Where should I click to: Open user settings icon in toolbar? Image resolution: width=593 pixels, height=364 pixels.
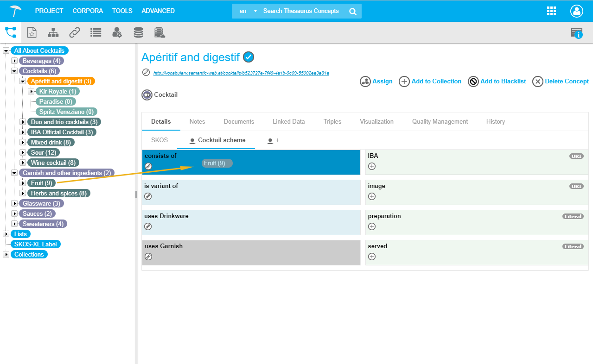coord(117,32)
